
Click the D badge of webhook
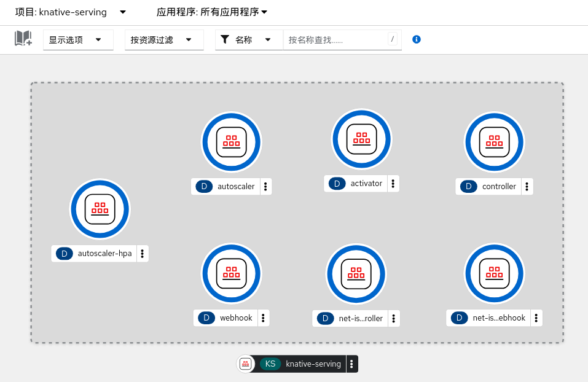[206, 318]
